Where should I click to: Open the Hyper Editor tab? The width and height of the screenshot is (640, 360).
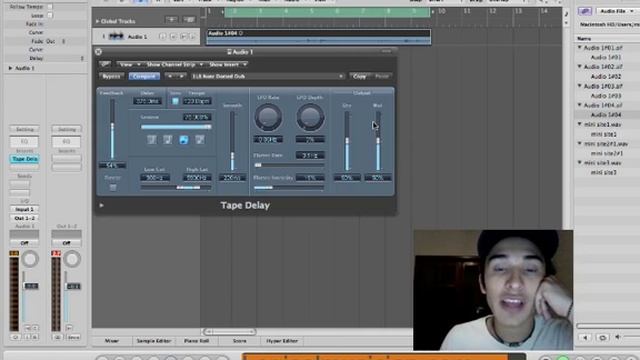click(x=282, y=341)
